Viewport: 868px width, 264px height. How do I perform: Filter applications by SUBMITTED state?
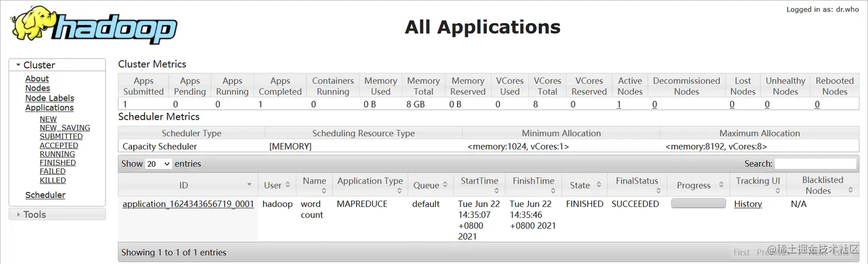coord(61,136)
